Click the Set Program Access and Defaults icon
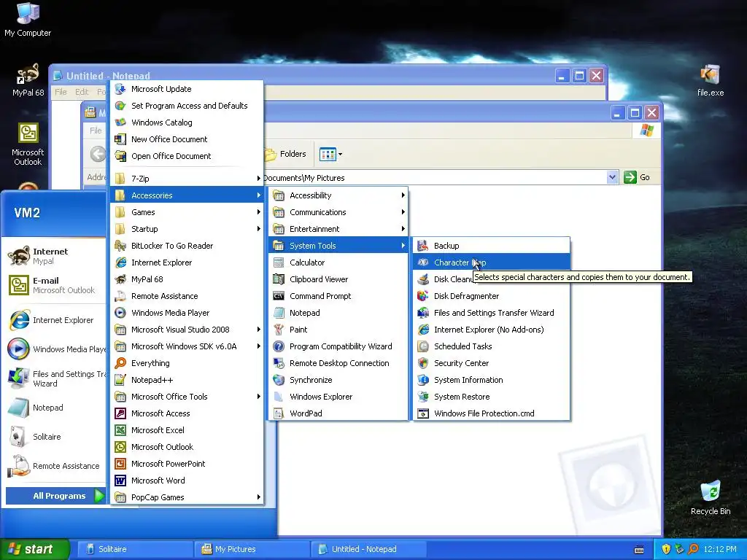The image size is (747, 560). tap(120, 106)
